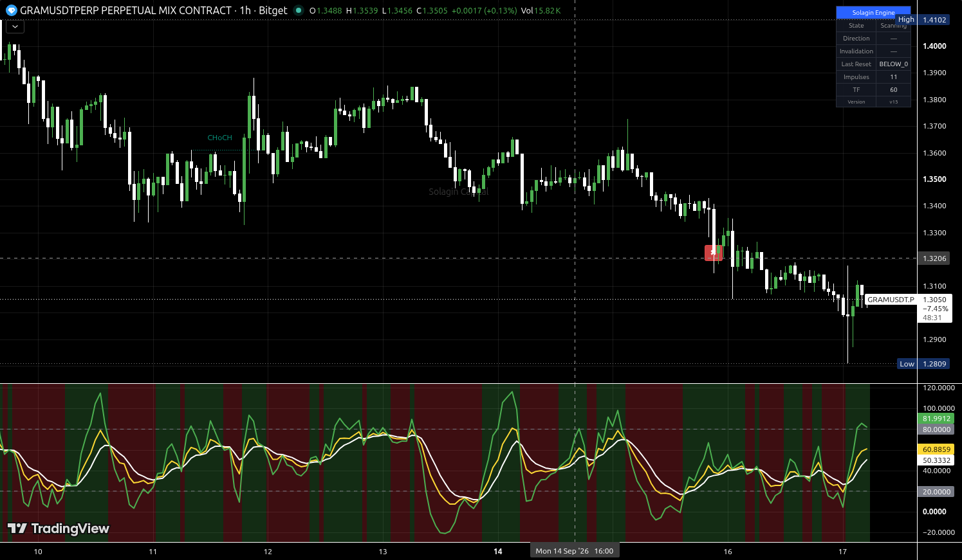962x560 pixels.
Task: Click the open value O 1.3488
Action: click(326, 11)
